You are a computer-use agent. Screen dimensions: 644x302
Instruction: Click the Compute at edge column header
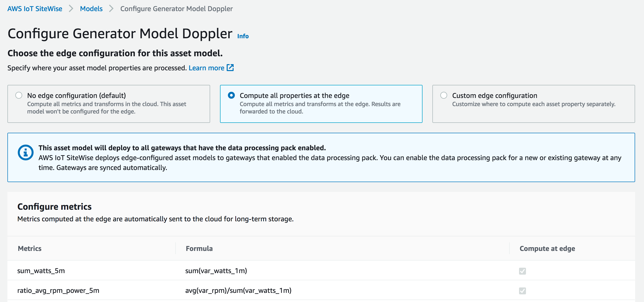tap(547, 248)
